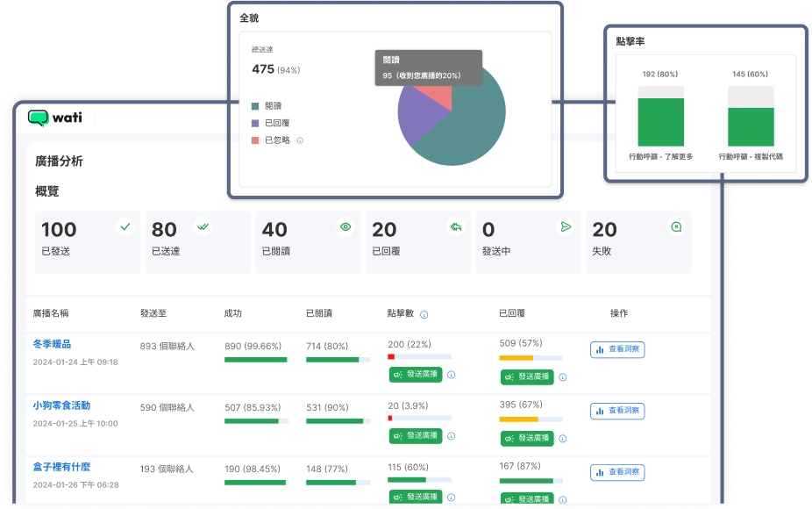The width and height of the screenshot is (812, 509).
Task: Click 查看洞察 button for 小狗零食活動 row
Action: [617, 411]
